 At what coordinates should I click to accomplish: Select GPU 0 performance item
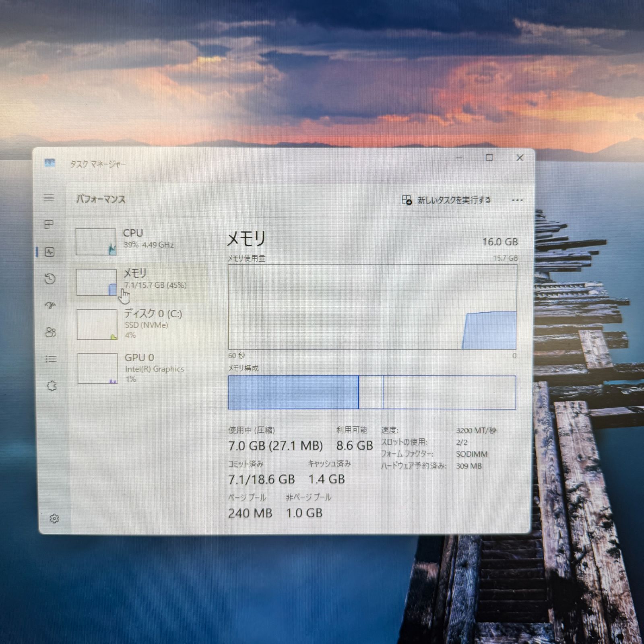pyautogui.click(x=140, y=368)
